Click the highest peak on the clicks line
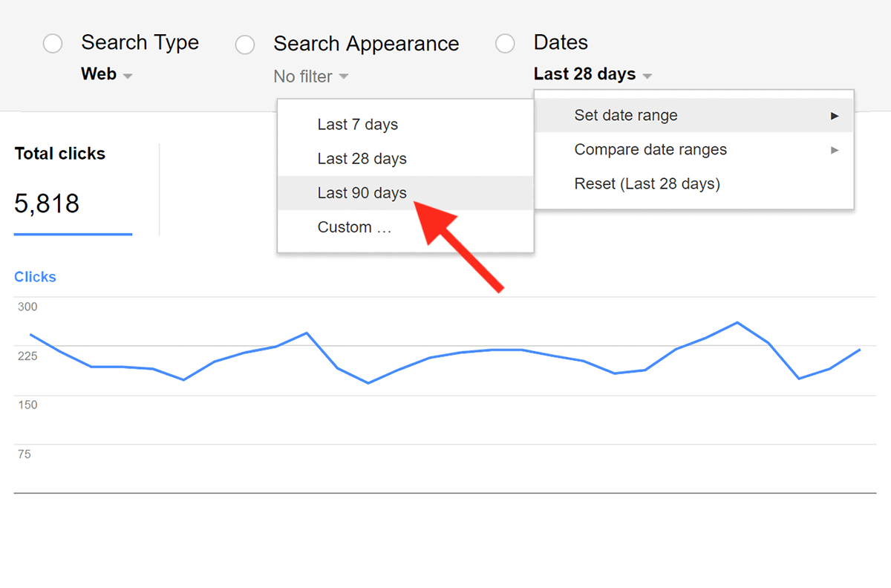Viewport: 891px width, 588px height. click(x=737, y=322)
